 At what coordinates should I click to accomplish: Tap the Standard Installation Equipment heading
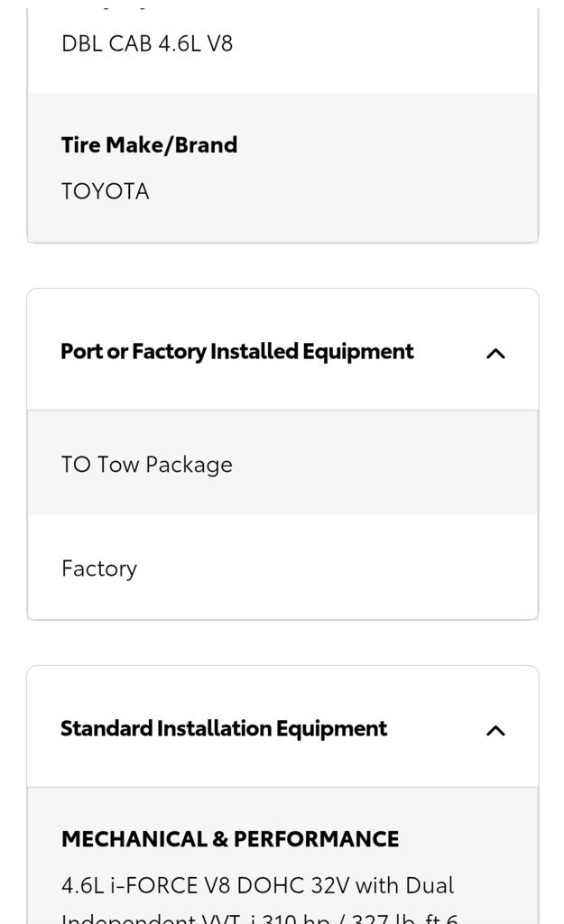click(x=224, y=729)
